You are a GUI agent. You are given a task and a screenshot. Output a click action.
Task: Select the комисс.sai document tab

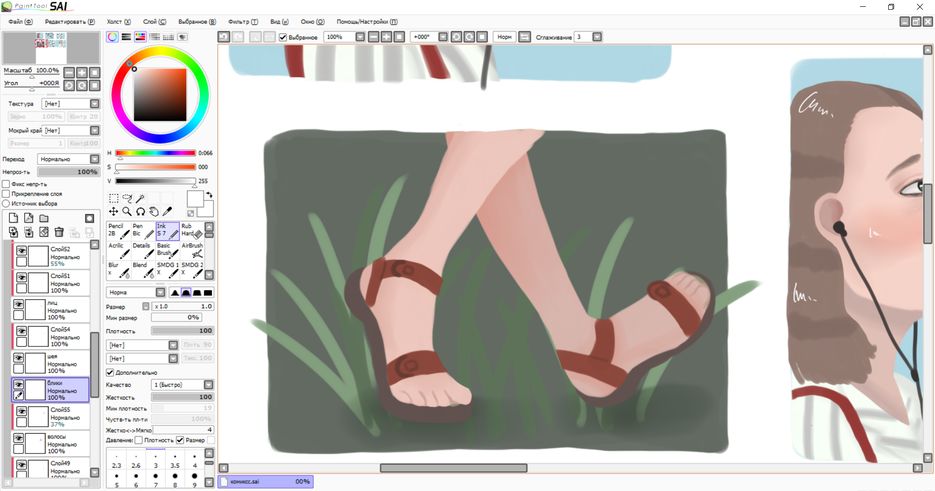pyautogui.click(x=265, y=481)
